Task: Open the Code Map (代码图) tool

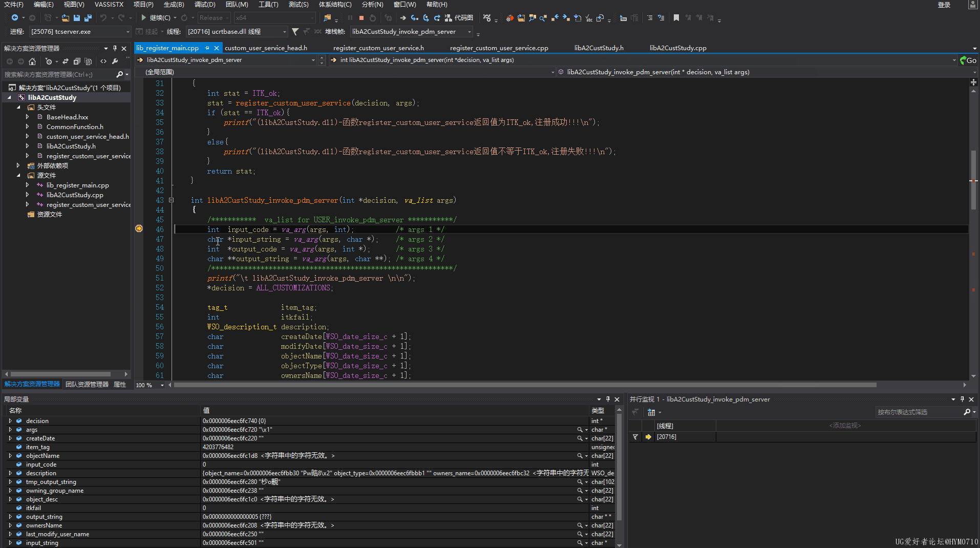Action: [x=459, y=18]
